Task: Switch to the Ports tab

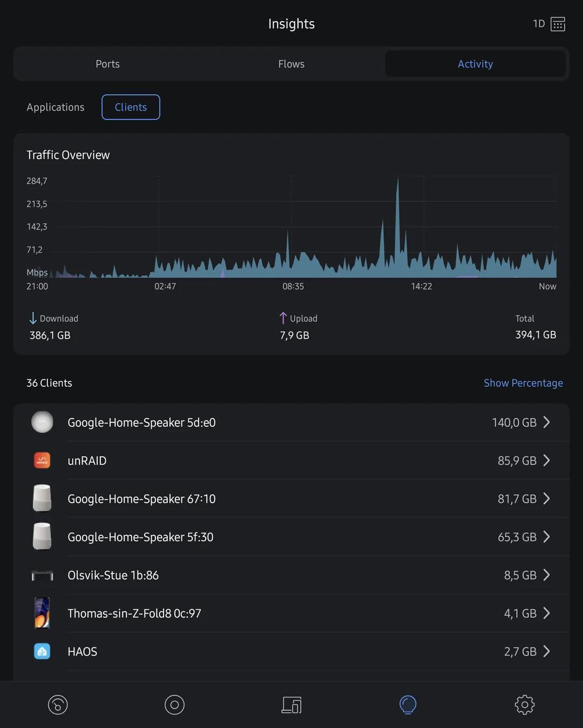Action: click(x=108, y=64)
